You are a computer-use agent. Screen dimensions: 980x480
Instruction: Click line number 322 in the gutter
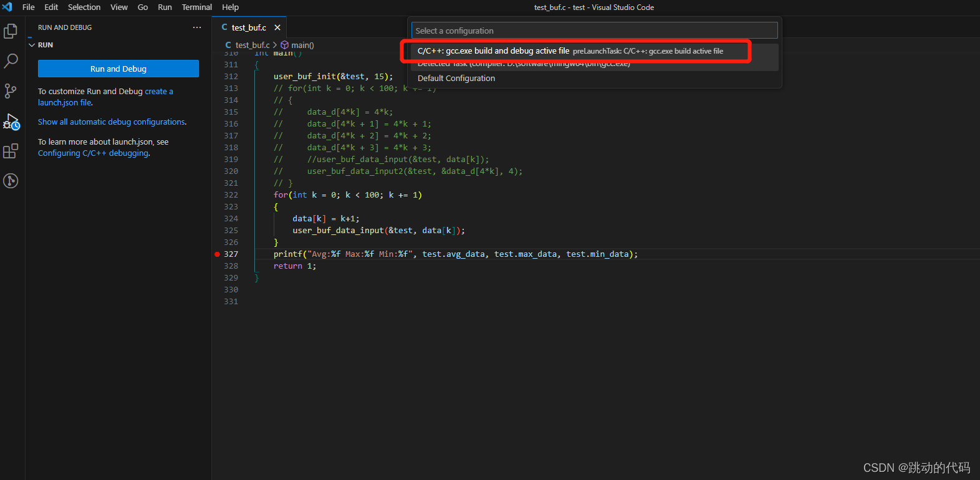coord(231,194)
